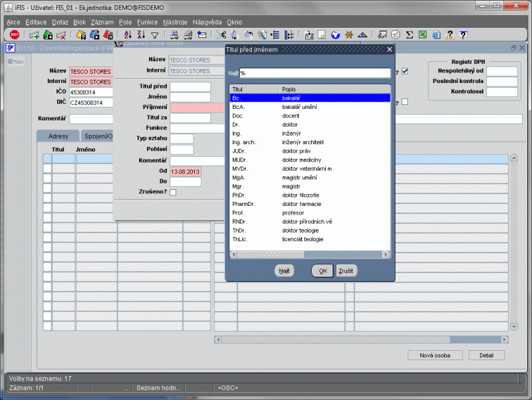Click the persons table scroll up arrow
The image size is (532, 400).
pos(514,158)
